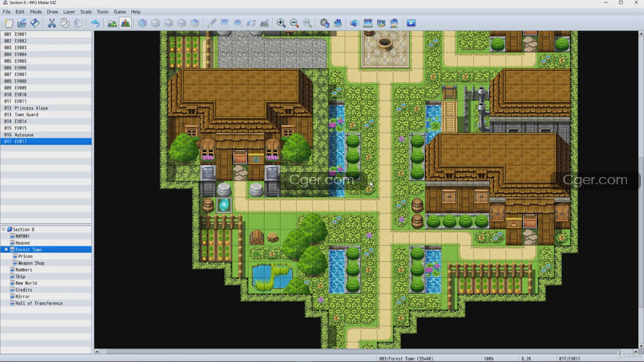The height and width of the screenshot is (362, 644).
Task: Select event 016 Autosave
Action: tap(46, 135)
